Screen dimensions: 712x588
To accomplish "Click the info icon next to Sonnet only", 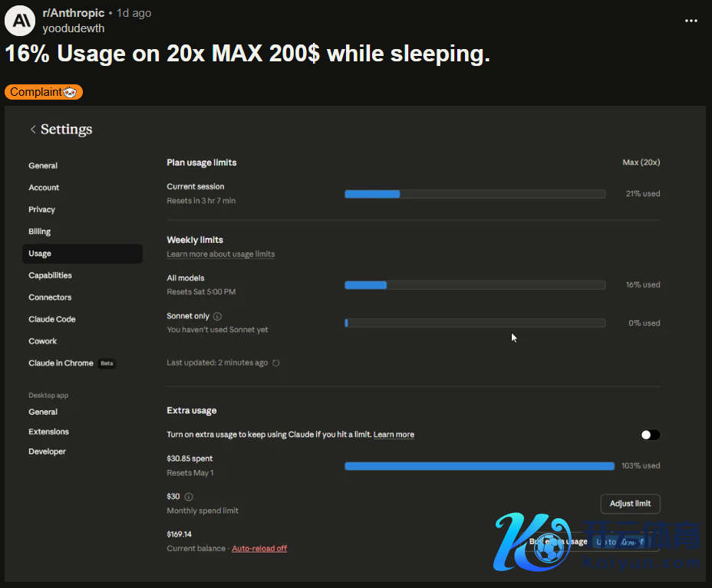I will pyautogui.click(x=217, y=316).
